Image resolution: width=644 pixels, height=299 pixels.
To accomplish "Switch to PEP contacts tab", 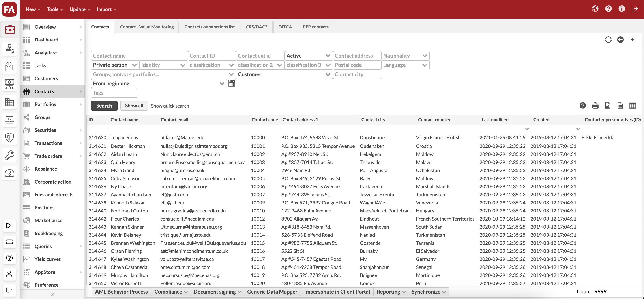I will coord(316,27).
